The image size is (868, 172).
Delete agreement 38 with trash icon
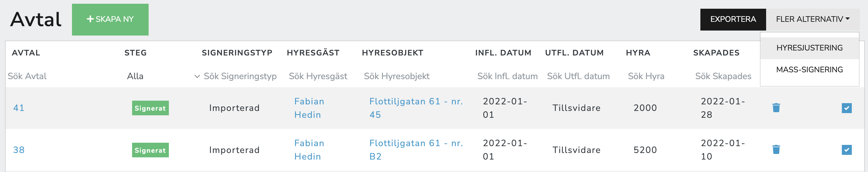pyautogui.click(x=776, y=149)
